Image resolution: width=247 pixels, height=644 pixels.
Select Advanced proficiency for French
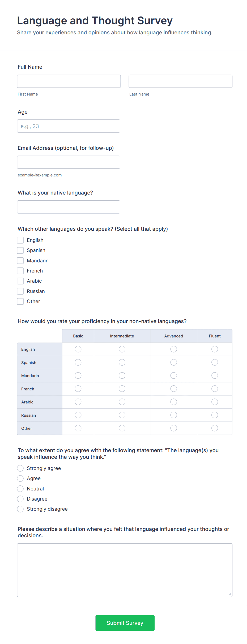point(173,389)
